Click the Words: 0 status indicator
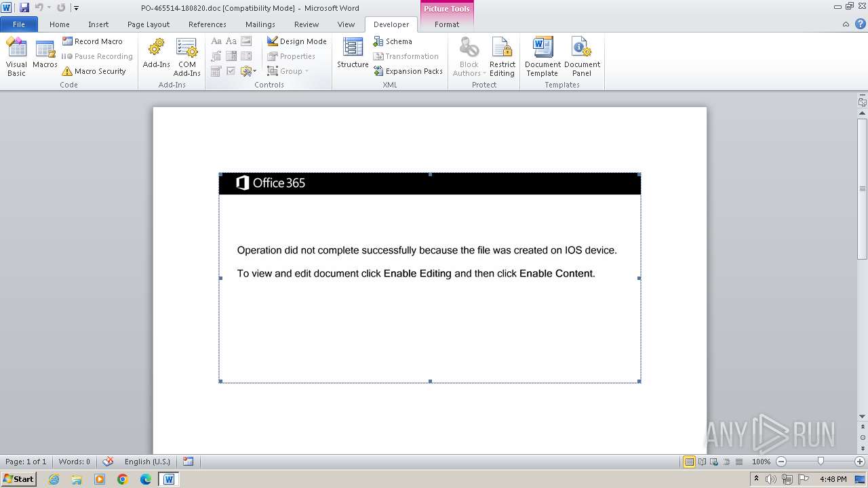Image resolution: width=868 pixels, height=488 pixels. click(x=75, y=462)
